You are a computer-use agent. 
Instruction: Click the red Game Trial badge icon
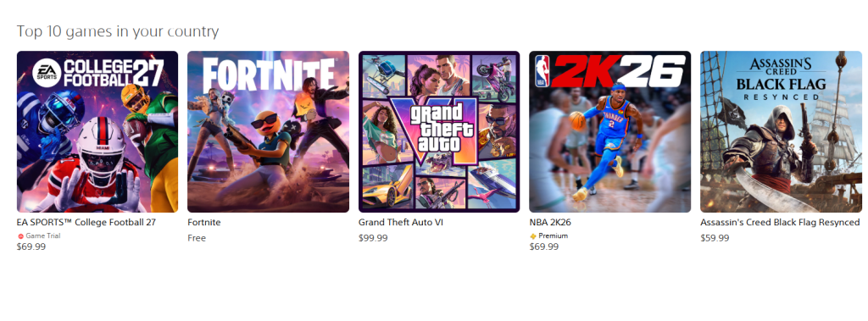[21, 236]
